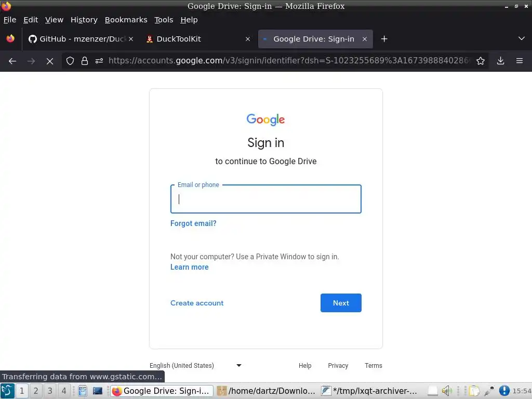Screen dimensions: 532x399
Task: Click the Google logo
Action: coord(265,119)
